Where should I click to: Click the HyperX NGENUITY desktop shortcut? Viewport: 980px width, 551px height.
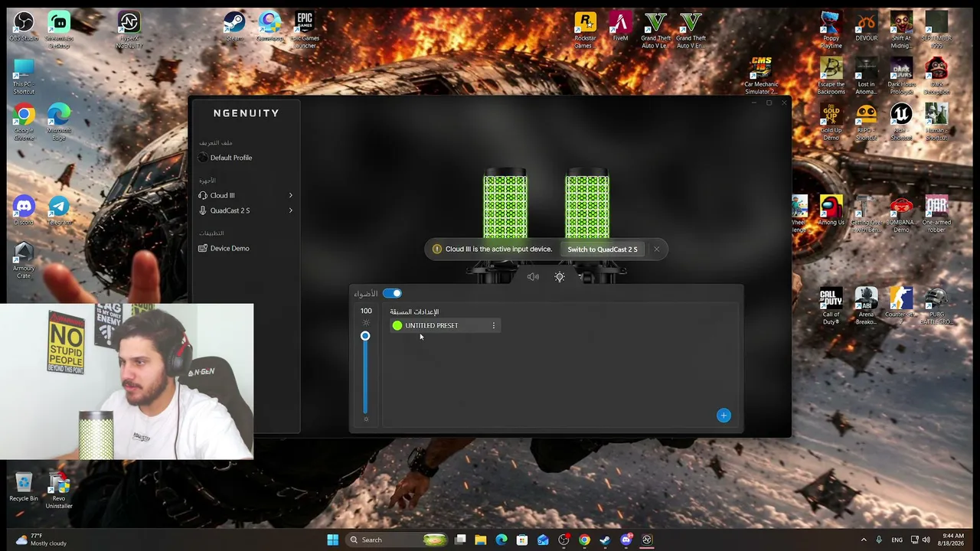pos(129,31)
